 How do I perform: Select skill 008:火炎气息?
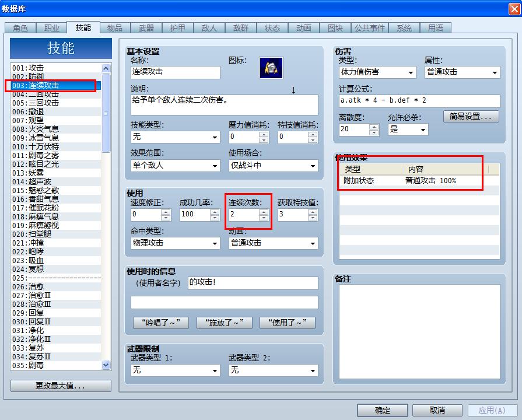pos(56,129)
